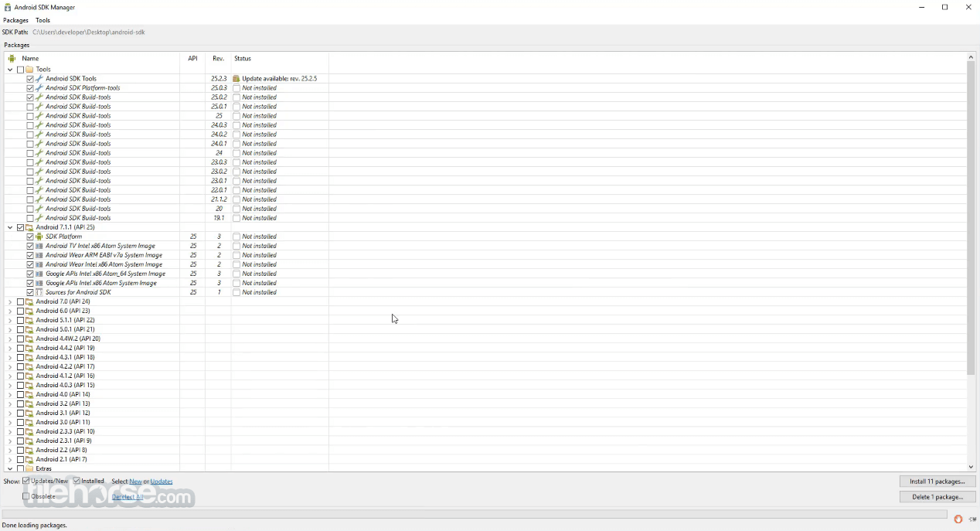This screenshot has height=531, width=980.
Task: Expand the Android 3.0 (API 11) group
Action: coord(10,422)
